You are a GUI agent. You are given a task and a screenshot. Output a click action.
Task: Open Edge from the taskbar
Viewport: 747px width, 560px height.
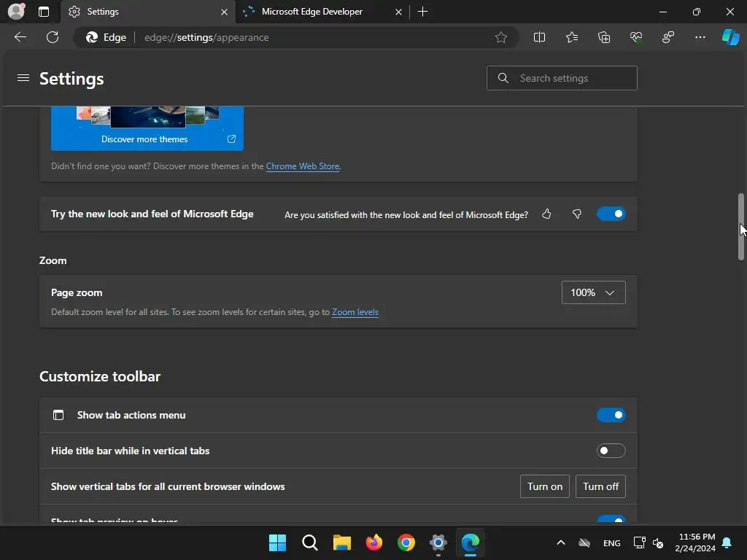(x=471, y=542)
